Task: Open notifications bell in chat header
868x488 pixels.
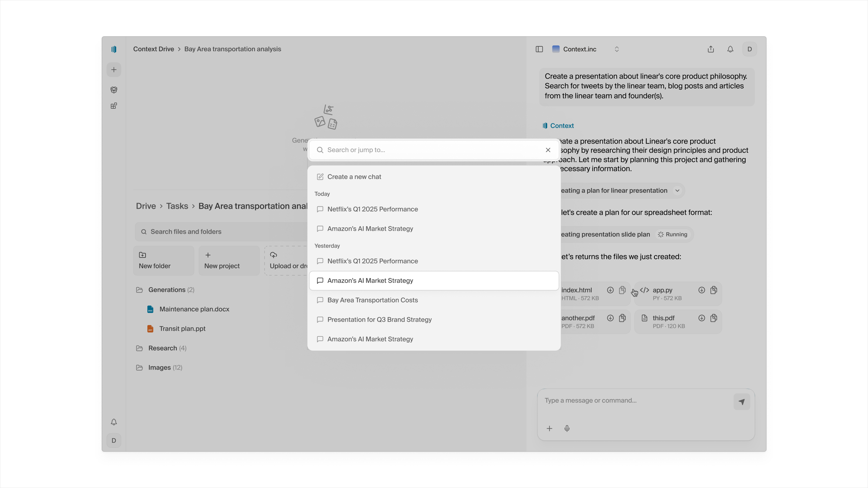Action: tap(730, 49)
